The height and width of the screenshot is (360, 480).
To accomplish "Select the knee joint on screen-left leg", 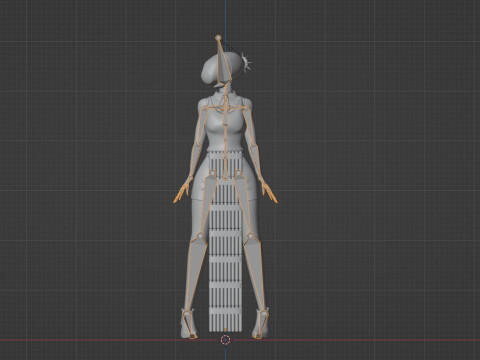I will [x=200, y=237].
